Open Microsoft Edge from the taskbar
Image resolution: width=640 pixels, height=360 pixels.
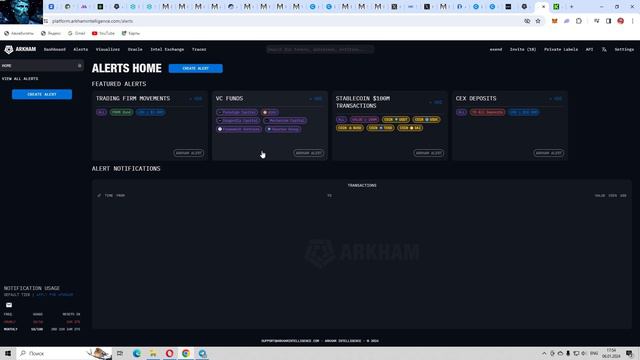point(137,353)
